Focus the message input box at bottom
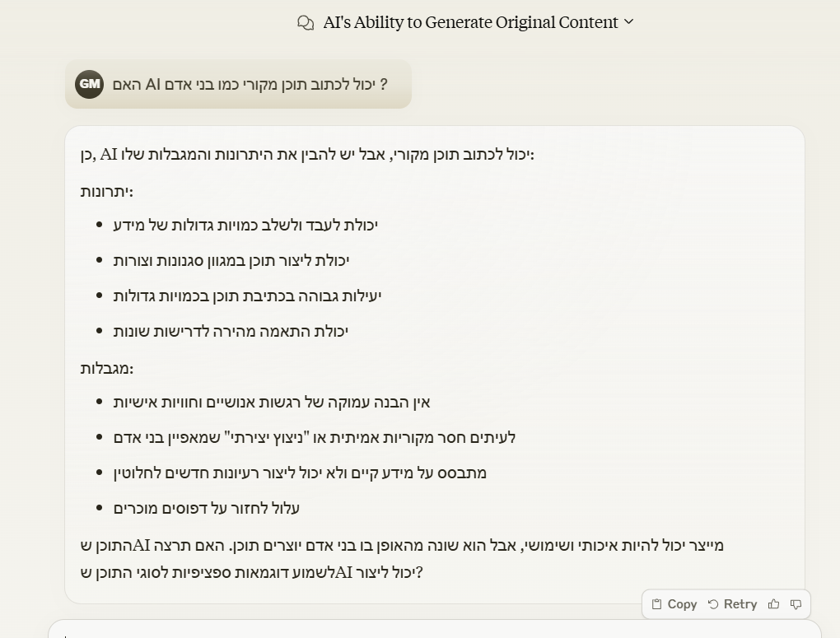Screen dimensions: 840x638 click(435, 630)
